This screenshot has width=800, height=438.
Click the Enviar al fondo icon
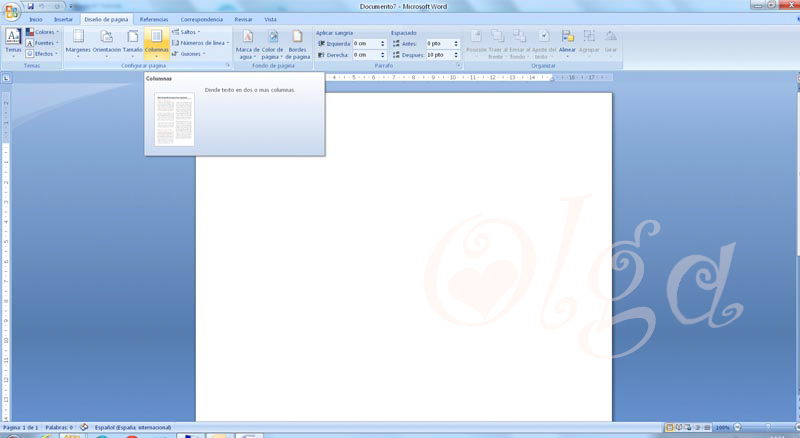click(x=519, y=36)
